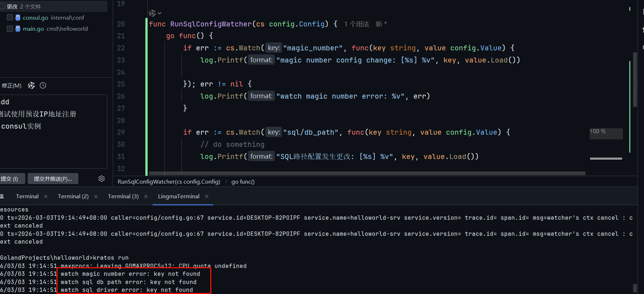Click Go file icon beside consul.go
644x294 pixels.
coord(18,18)
